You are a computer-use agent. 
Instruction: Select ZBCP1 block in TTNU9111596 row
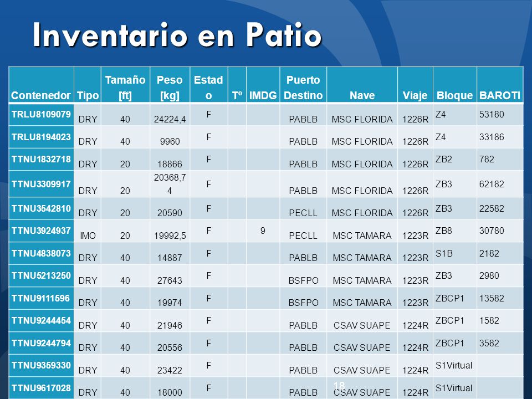pyautogui.click(x=449, y=298)
